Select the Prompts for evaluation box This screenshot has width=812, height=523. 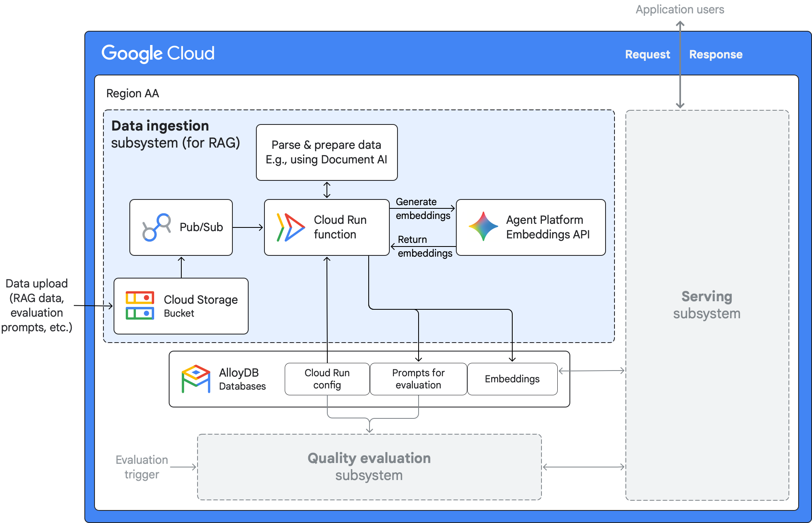pos(419,379)
